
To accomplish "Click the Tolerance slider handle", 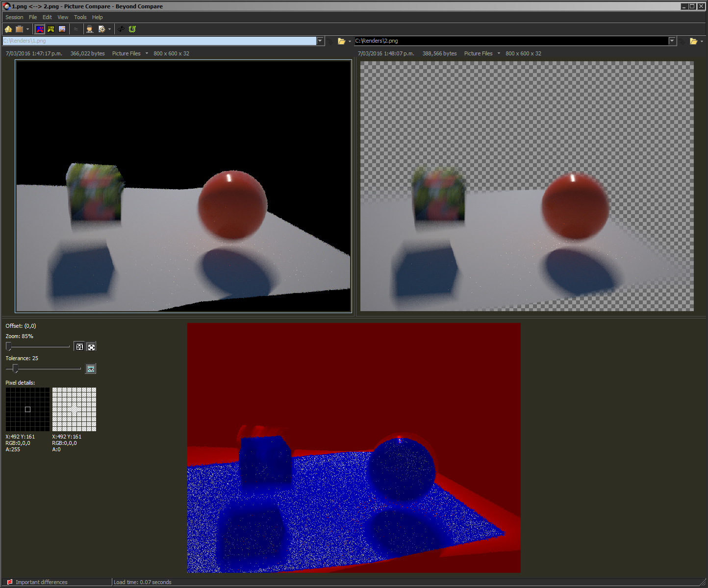I will click(15, 368).
